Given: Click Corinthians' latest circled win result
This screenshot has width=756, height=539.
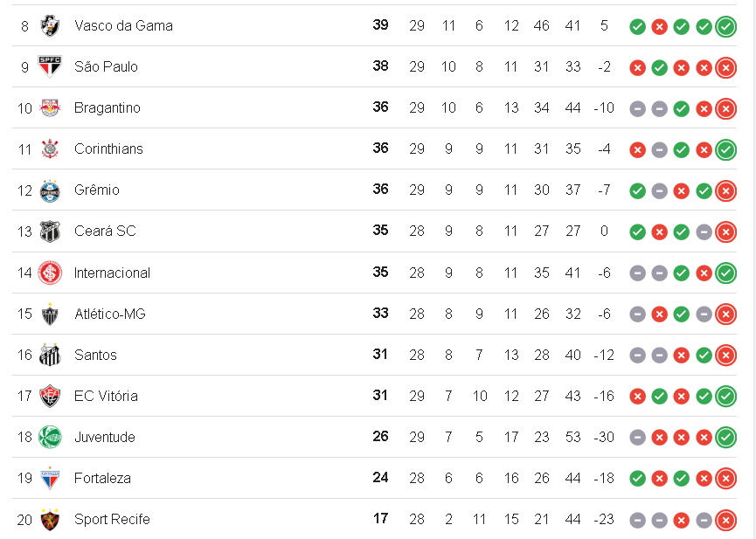Looking at the screenshot, I should coord(725,149).
